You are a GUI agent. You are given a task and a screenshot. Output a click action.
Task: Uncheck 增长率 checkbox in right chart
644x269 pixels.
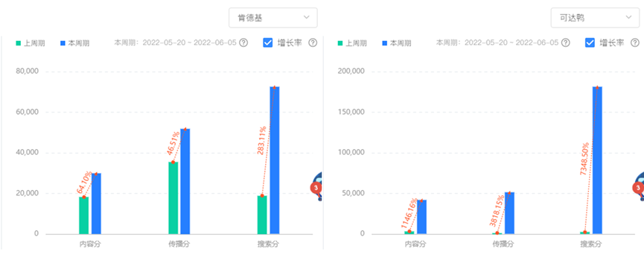(590, 42)
